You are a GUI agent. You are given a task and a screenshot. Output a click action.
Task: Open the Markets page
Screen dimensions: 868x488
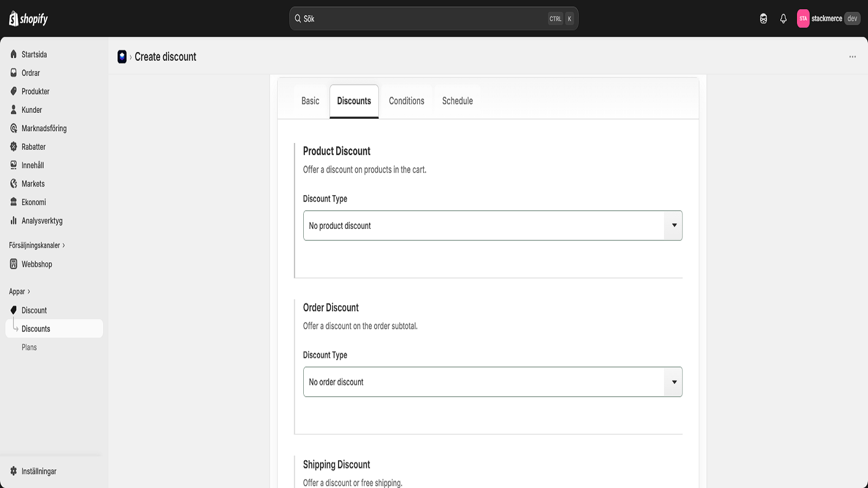[33, 183]
